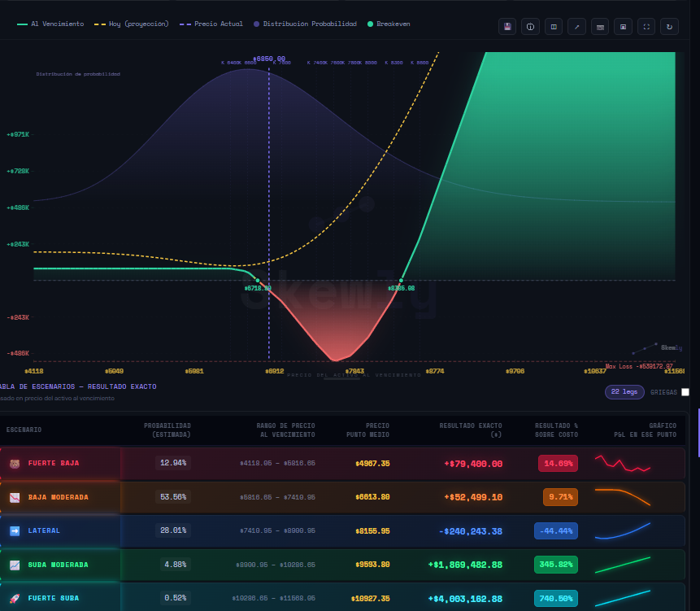The height and width of the screenshot is (611, 700).
Task: Click the right-arrow icon in Lateral row
Action: coord(15,531)
